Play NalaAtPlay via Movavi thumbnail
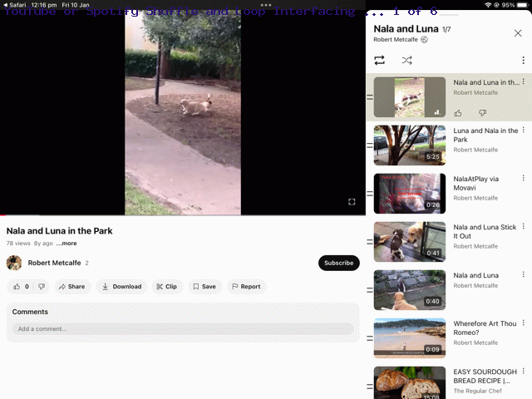532x399 pixels. [410, 194]
